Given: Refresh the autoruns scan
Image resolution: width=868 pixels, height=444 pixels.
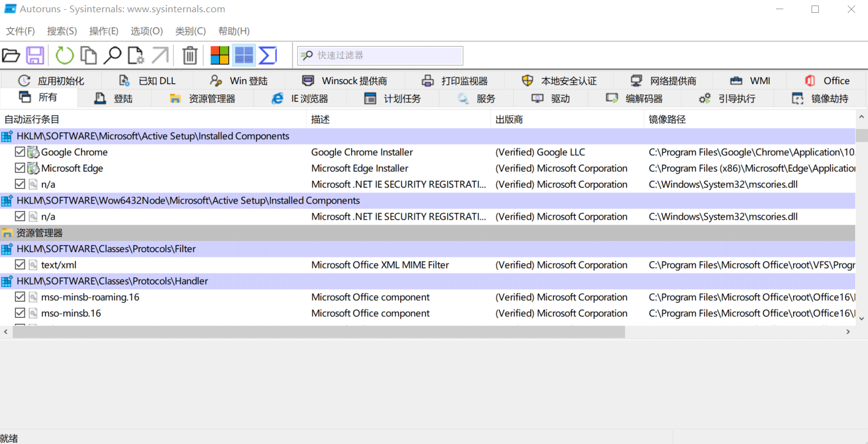Looking at the screenshot, I should pos(64,56).
